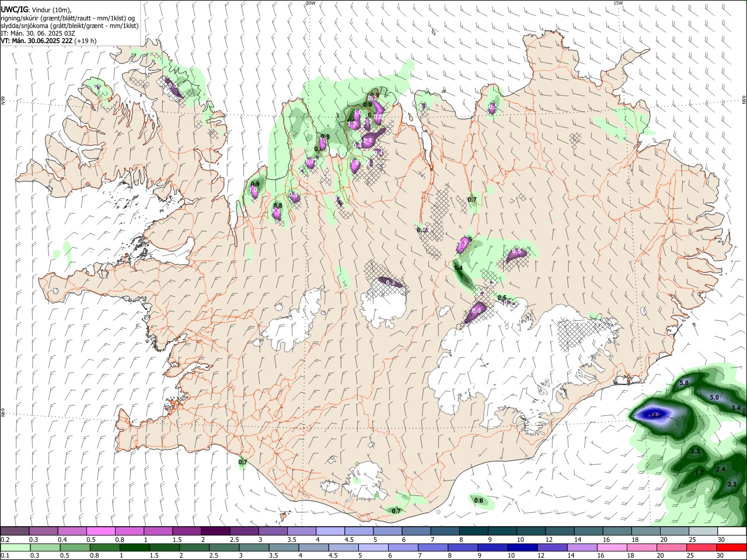
Task: Pick bottom-row legend swatch between 16 and 18
Action: coord(612,547)
